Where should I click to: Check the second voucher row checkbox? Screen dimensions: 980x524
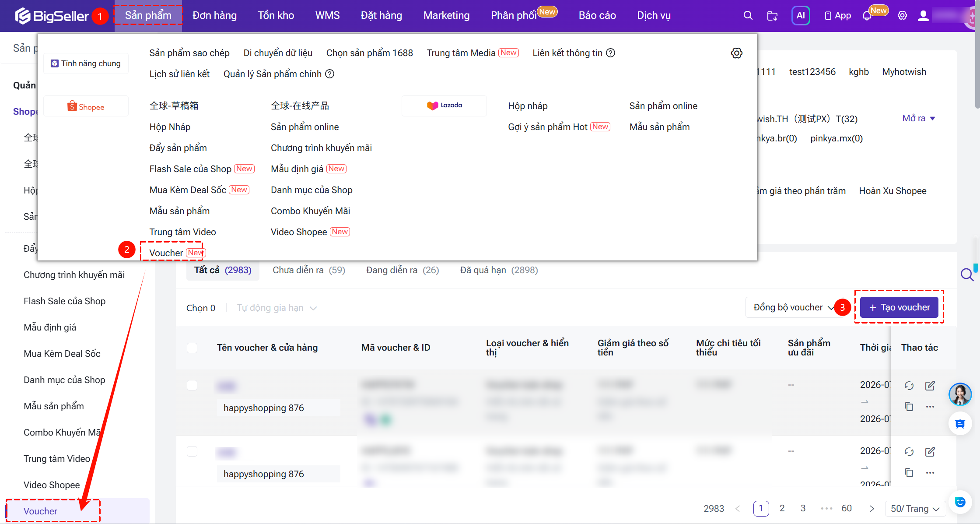coord(192,451)
